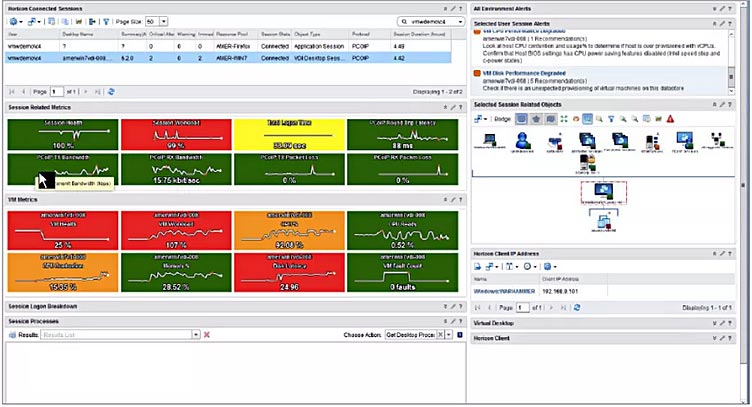Edit the Horizon Connected Sessions widget with the pencil icon
Screen dimensions: 752x407
453,9
